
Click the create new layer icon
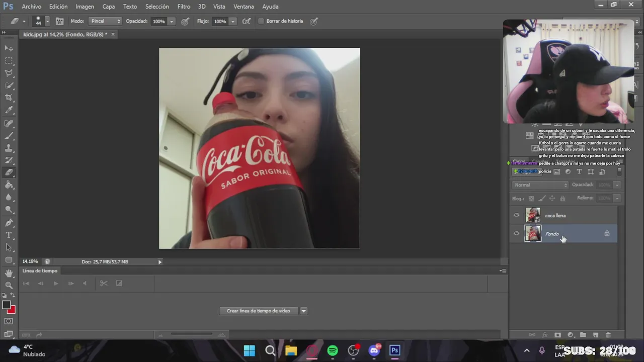click(x=596, y=335)
